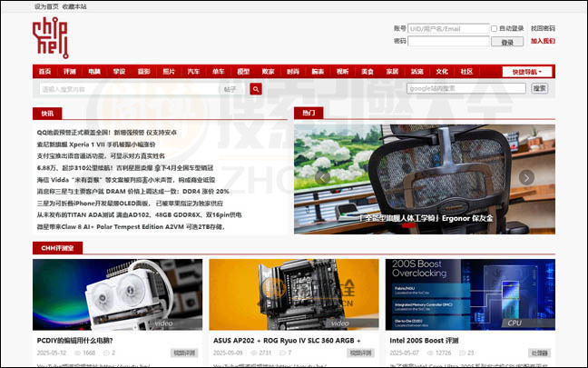This screenshot has height=368, width=588.
Task: Focus the 账号 username input field
Action: [448, 28]
